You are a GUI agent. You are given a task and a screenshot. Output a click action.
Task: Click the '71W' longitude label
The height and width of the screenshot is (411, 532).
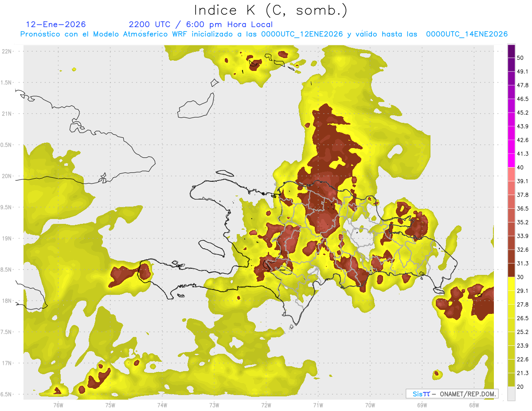[x=318, y=405]
